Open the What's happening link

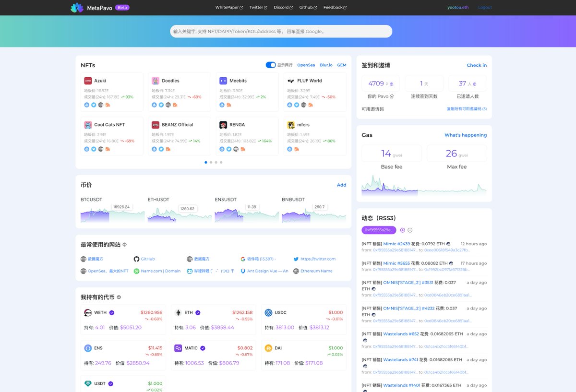point(466,135)
